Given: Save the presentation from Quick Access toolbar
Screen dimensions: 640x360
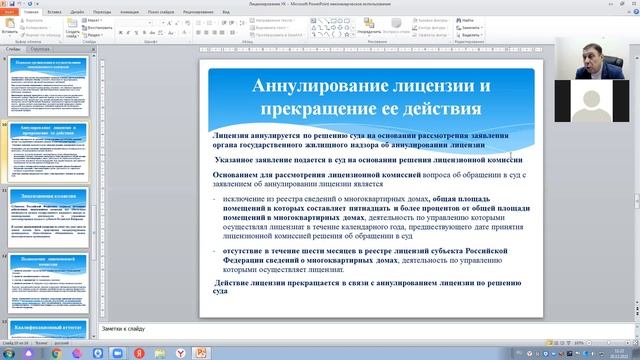Looking at the screenshot, I should [x=12, y=4].
